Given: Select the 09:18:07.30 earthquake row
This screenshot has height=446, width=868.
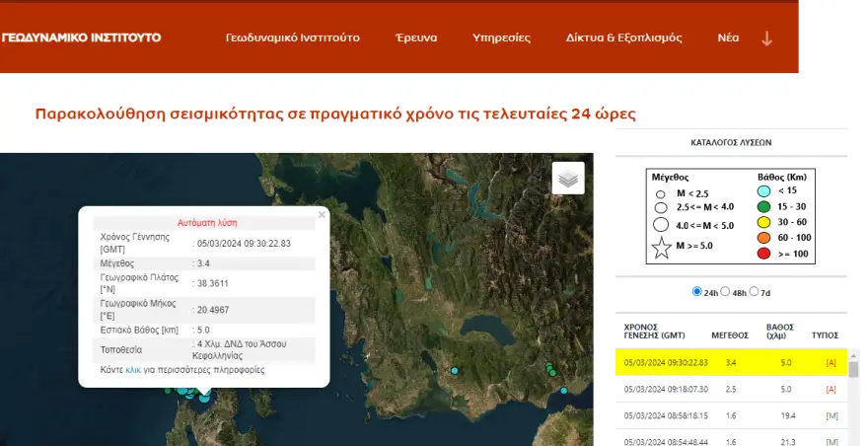Looking at the screenshot, I should click(730, 389).
